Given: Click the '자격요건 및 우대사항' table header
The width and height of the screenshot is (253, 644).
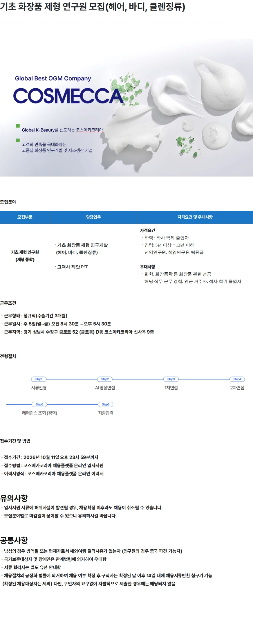Looking at the screenshot, I should tap(195, 217).
